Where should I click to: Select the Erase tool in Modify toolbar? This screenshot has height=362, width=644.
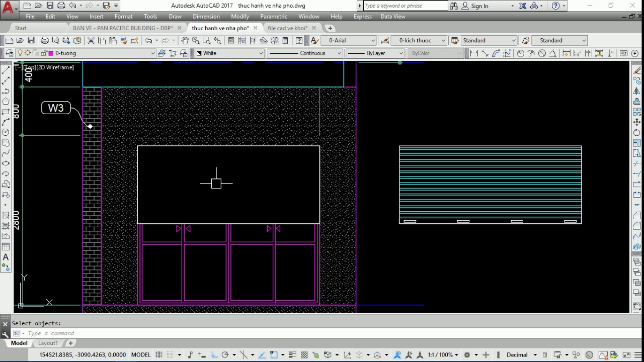coord(637,70)
